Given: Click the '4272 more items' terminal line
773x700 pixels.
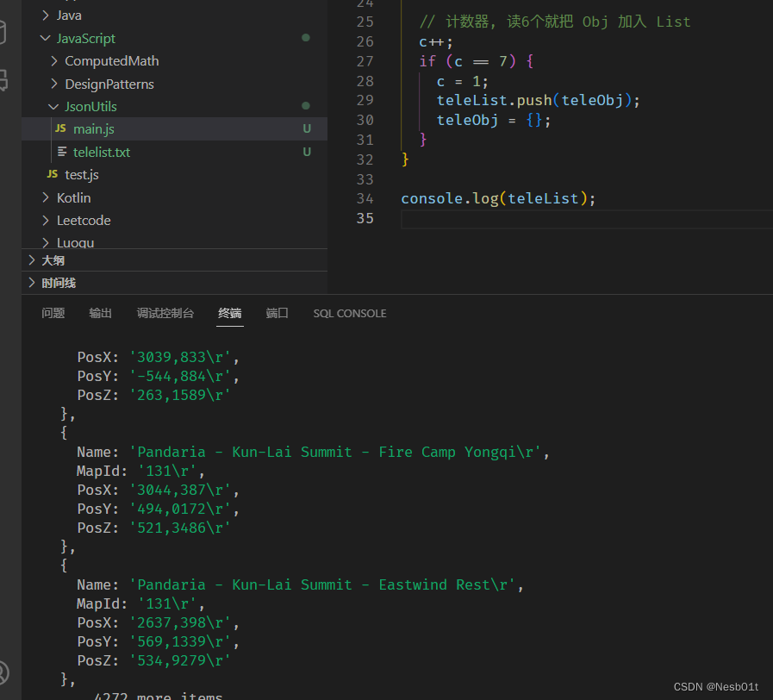Looking at the screenshot, I should (159, 696).
